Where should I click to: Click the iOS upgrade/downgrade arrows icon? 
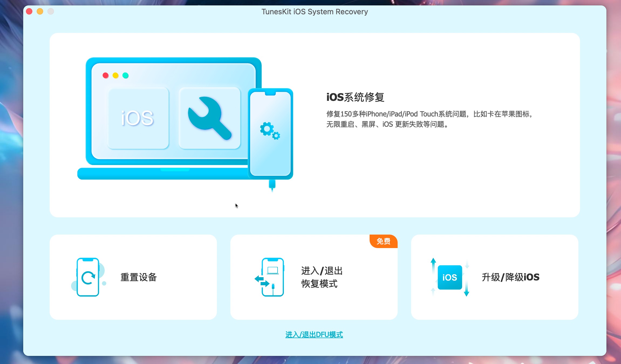pyautogui.click(x=450, y=277)
